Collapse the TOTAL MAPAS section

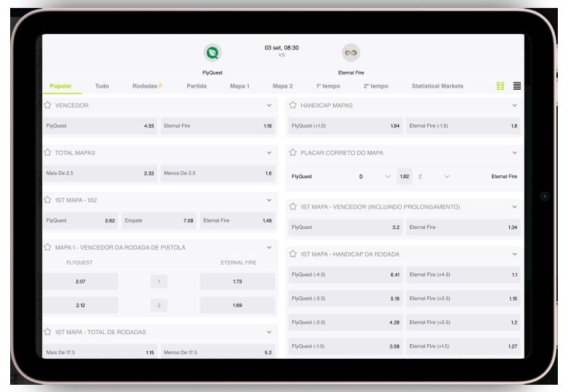tap(269, 153)
